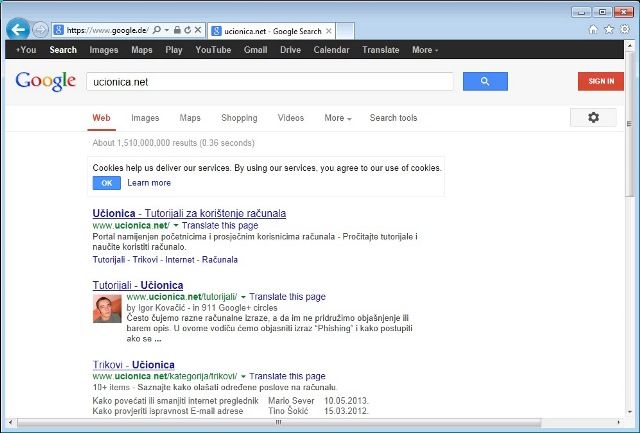Open Search tools options

pyautogui.click(x=393, y=118)
